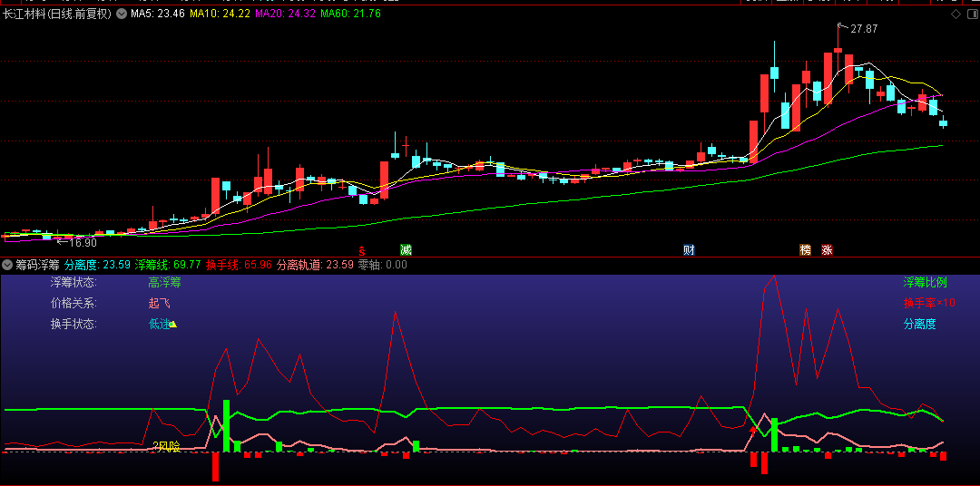980x486 pixels.
Task: Click the green 浮筹比例 legend label
Action: (925, 282)
